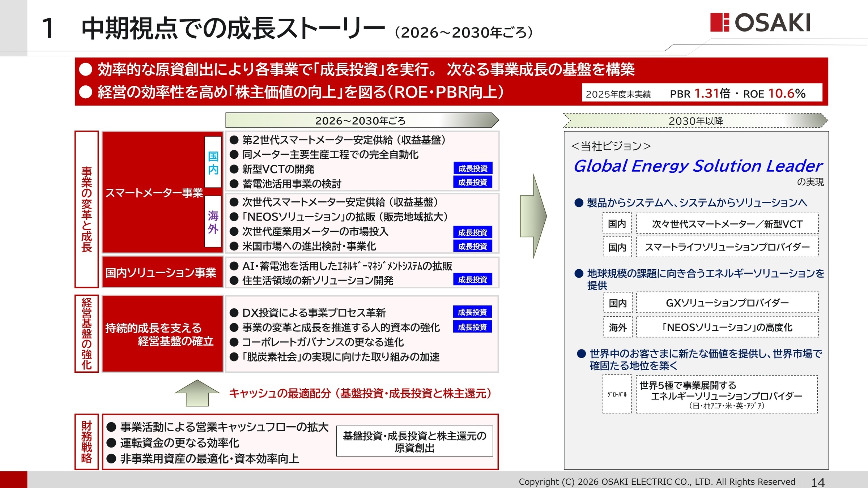Click the large right-pointing arrow toward 2030年以降
Image resolution: width=868 pixels, height=488 pixels.
point(533,216)
